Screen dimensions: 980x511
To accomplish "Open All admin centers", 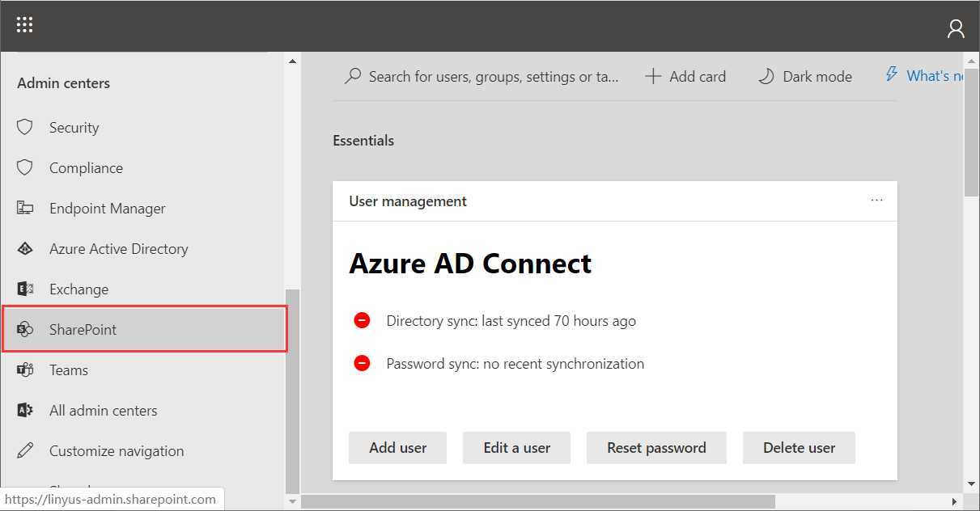I will coord(103,410).
